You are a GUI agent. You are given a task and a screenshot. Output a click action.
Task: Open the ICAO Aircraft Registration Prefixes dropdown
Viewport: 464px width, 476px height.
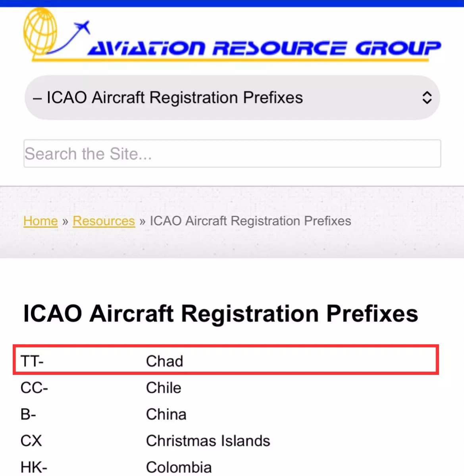pos(232,98)
